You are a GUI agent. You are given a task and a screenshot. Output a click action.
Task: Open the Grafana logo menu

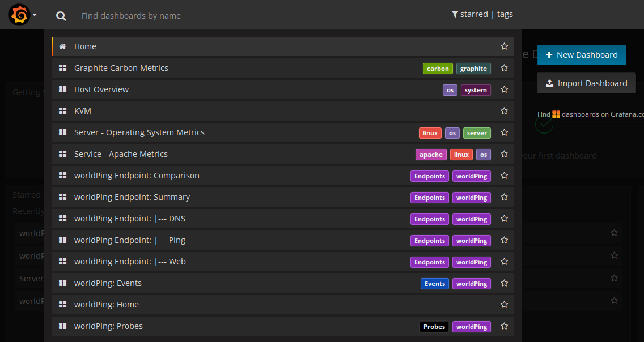click(x=19, y=15)
